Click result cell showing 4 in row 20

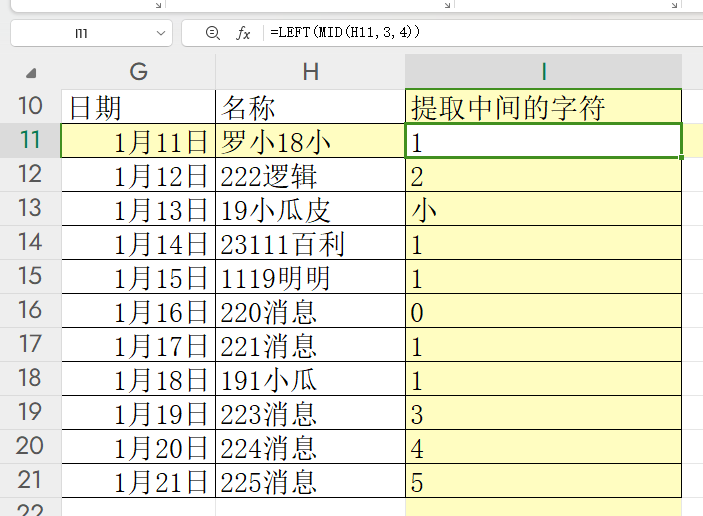(x=543, y=447)
